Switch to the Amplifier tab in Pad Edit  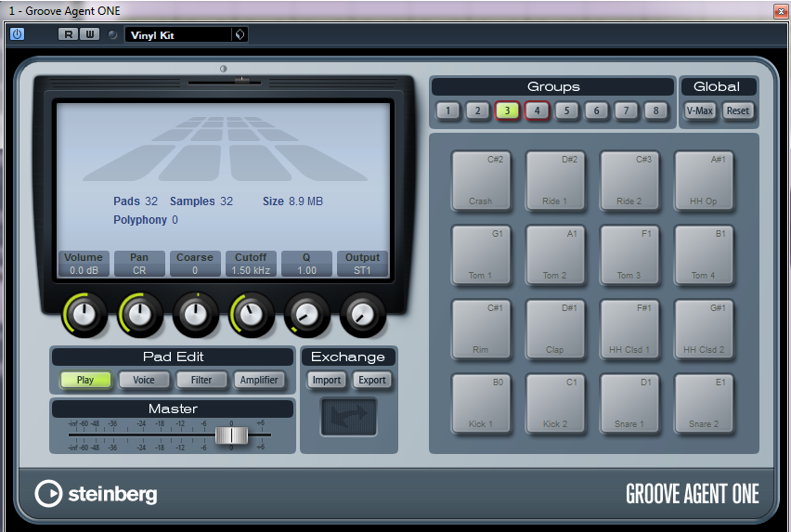click(259, 380)
